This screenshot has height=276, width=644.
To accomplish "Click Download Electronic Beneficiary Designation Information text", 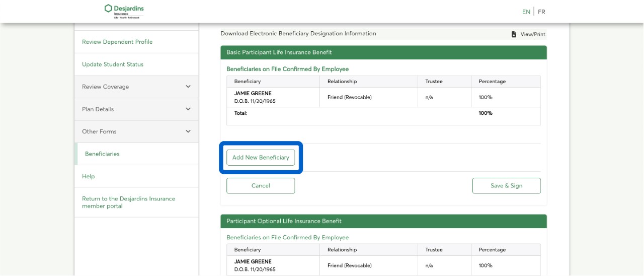I will pos(298,34).
